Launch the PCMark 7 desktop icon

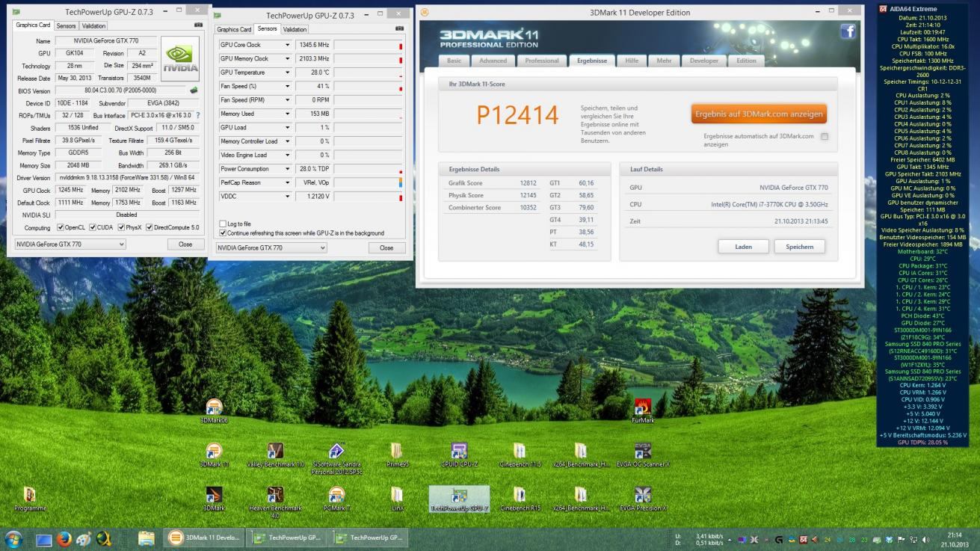click(x=336, y=499)
